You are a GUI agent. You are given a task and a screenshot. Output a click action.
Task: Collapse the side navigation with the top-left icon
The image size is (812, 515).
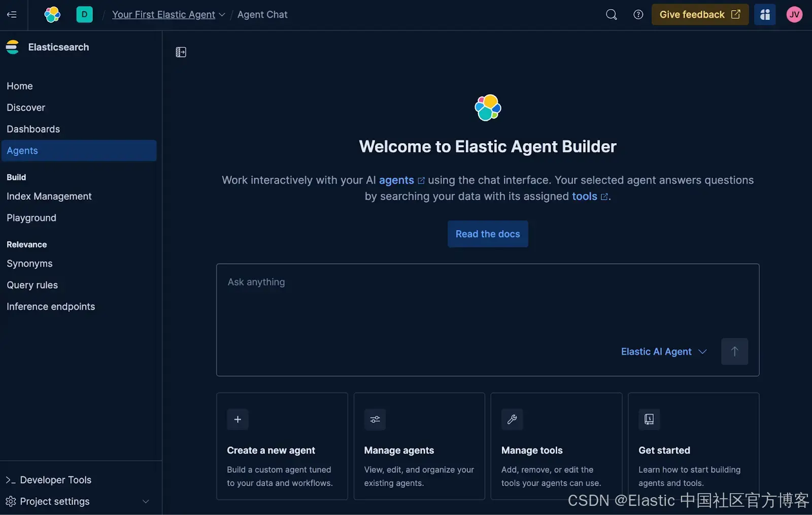click(12, 14)
